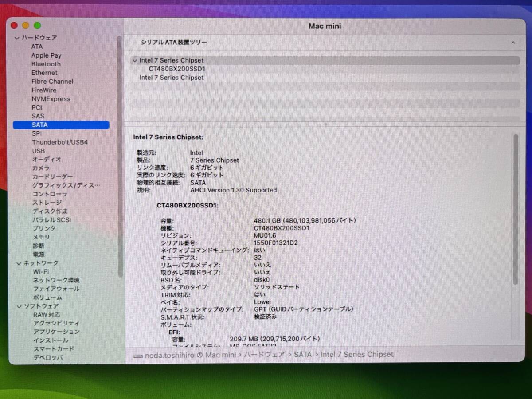The height and width of the screenshot is (399, 532).
Task: Open Thunderbolt/USB4 in the sidebar
Action: [60, 142]
